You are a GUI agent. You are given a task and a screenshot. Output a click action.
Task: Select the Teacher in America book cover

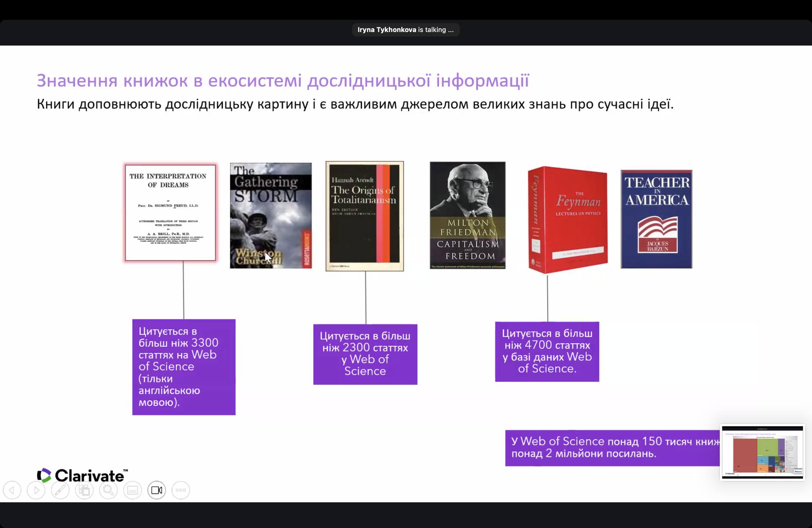click(657, 219)
